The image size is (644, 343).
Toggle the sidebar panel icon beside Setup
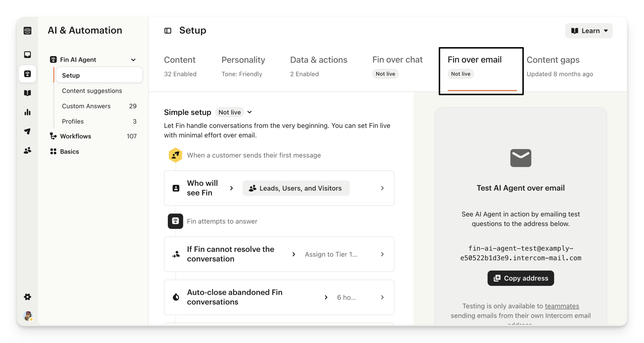[x=168, y=31]
